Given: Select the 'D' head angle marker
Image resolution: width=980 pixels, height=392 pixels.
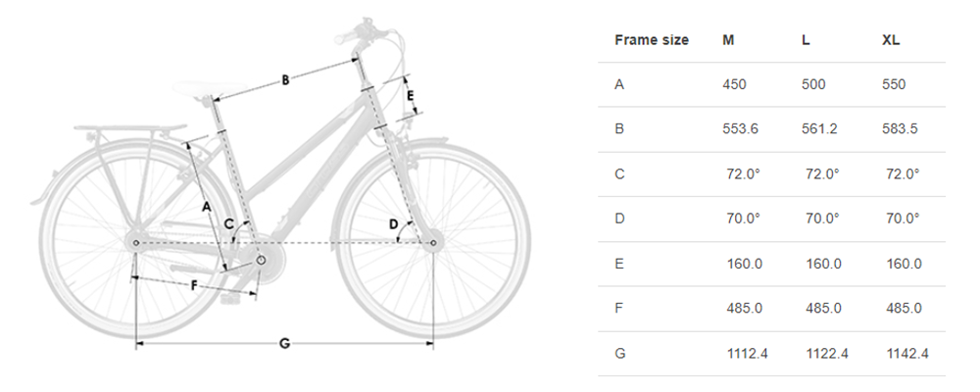Looking at the screenshot, I should (394, 223).
